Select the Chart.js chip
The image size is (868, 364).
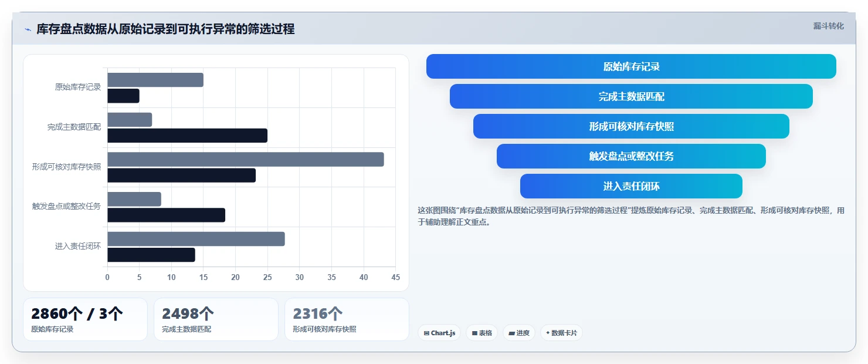point(439,333)
